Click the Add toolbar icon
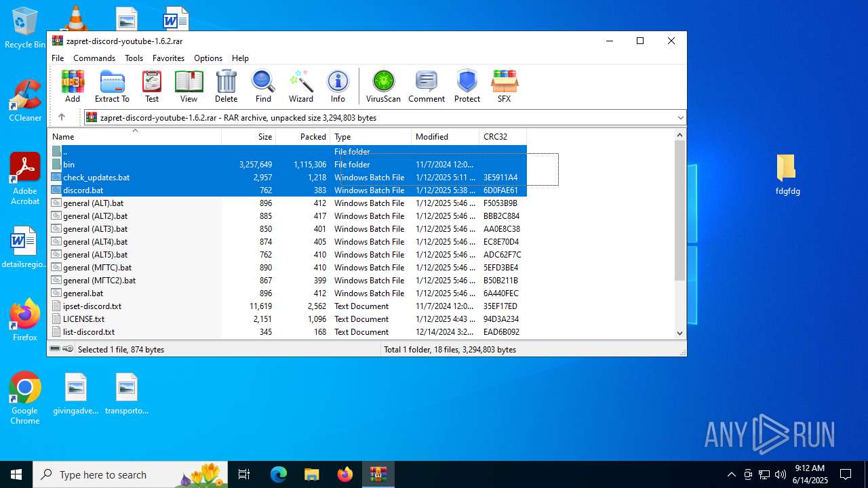Image resolution: width=868 pixels, height=488 pixels. coord(73,86)
